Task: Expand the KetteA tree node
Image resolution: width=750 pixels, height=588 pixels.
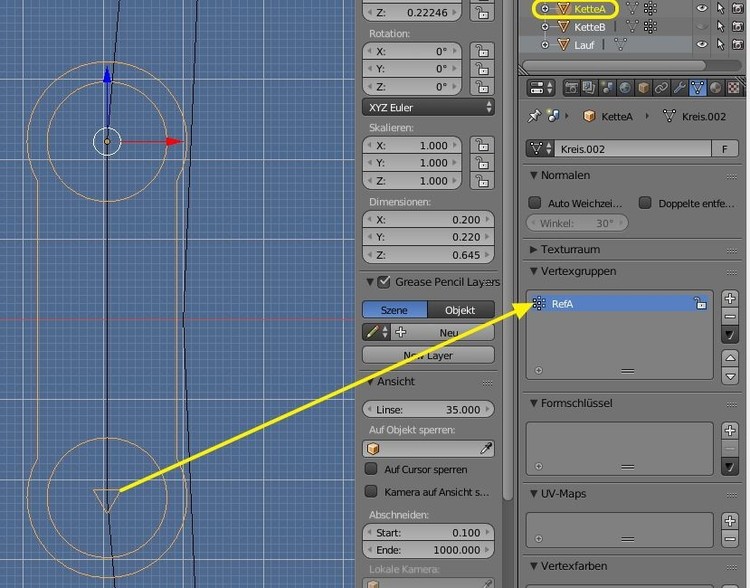Action: click(x=545, y=8)
